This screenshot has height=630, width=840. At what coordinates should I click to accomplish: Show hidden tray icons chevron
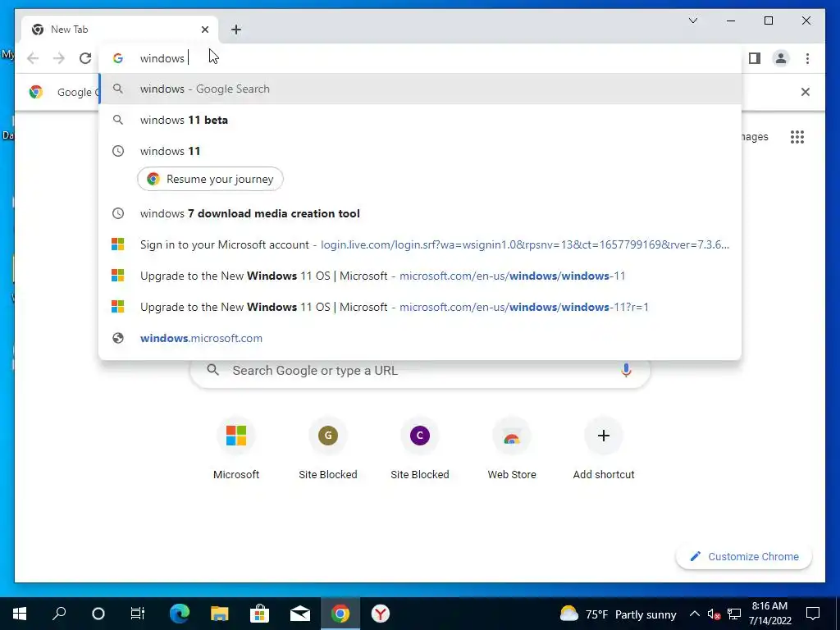point(694,614)
